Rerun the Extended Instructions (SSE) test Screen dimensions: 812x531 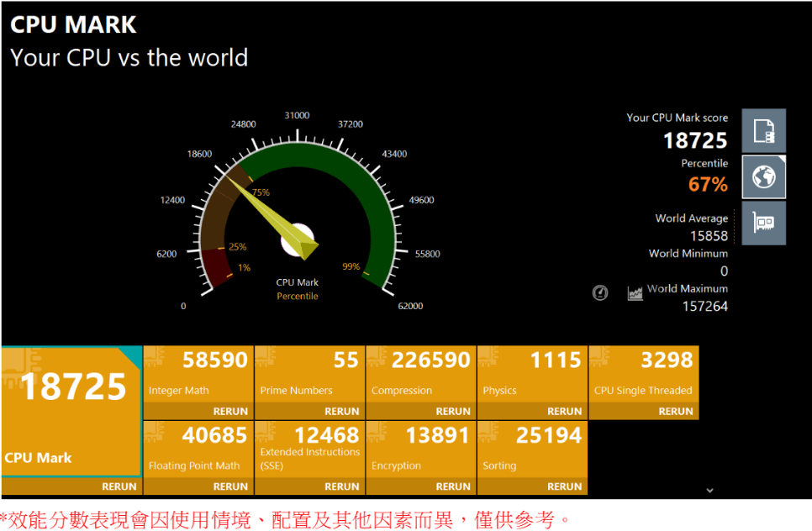pyautogui.click(x=341, y=486)
